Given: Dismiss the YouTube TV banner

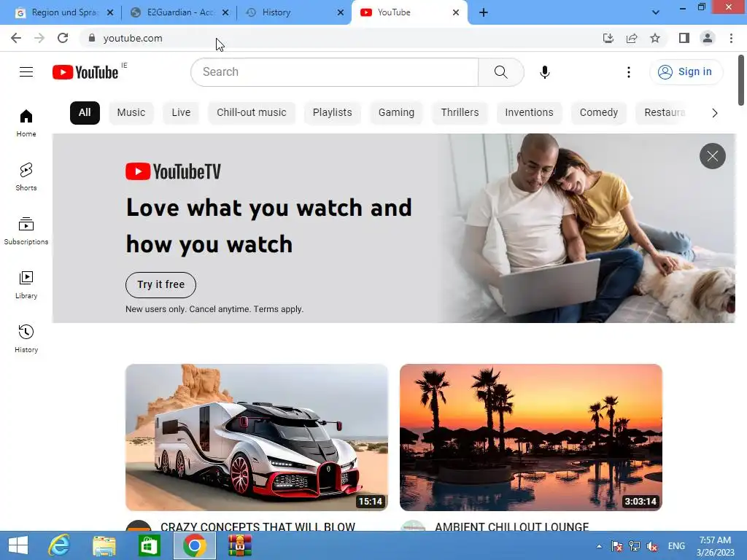Looking at the screenshot, I should click(712, 156).
